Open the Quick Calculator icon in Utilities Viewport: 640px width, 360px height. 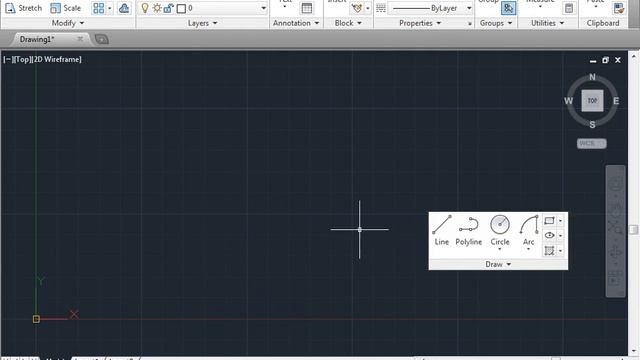click(569, 8)
